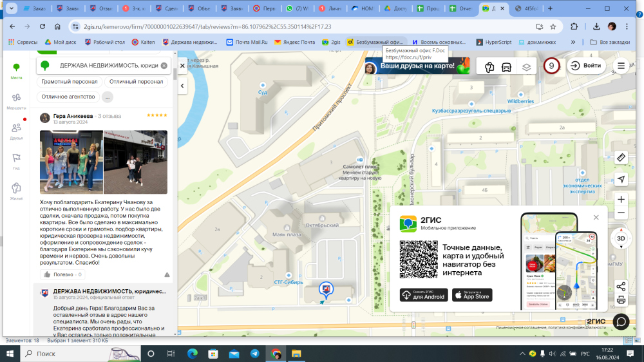This screenshot has width=644, height=362.
Task: Click the Маяк плаза map label
Action: pos(287,234)
